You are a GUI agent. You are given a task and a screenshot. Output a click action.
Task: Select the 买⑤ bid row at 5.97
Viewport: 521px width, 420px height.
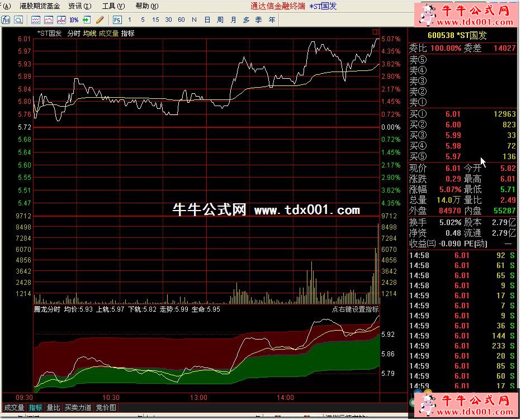point(462,156)
